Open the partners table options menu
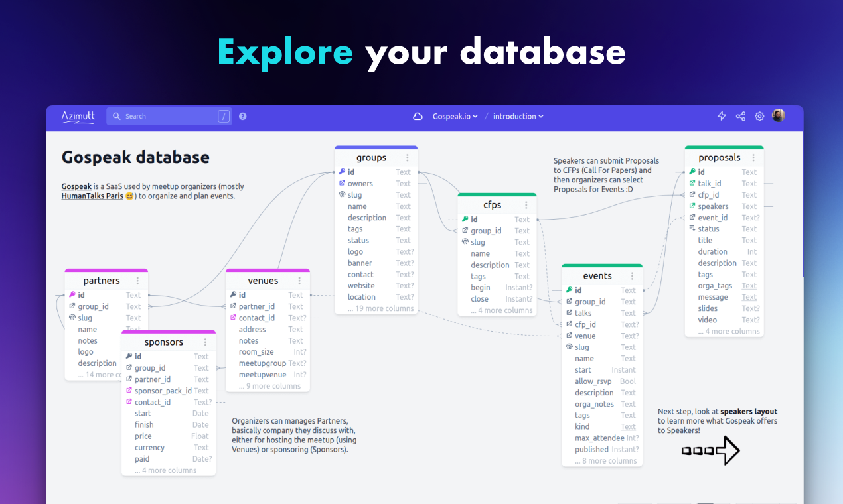The height and width of the screenshot is (504, 843). pyautogui.click(x=137, y=281)
